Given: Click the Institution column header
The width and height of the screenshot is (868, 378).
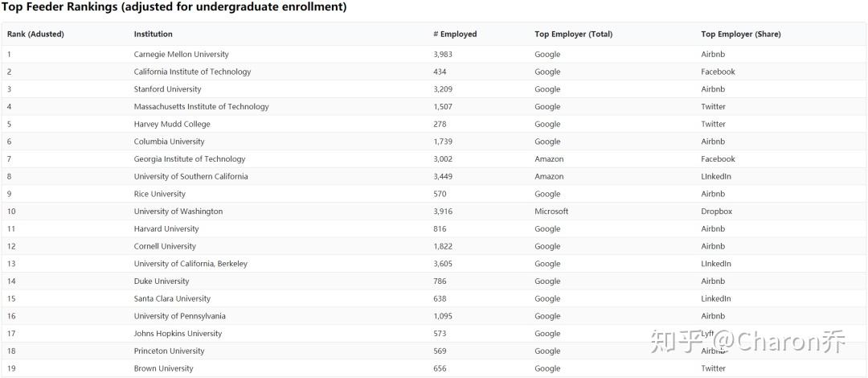Looking at the screenshot, I should pos(153,35).
